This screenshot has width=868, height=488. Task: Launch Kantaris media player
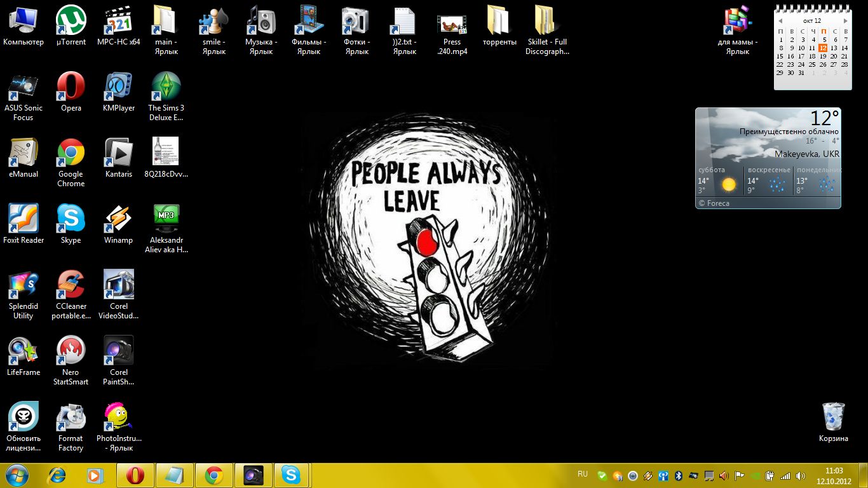[x=119, y=158]
